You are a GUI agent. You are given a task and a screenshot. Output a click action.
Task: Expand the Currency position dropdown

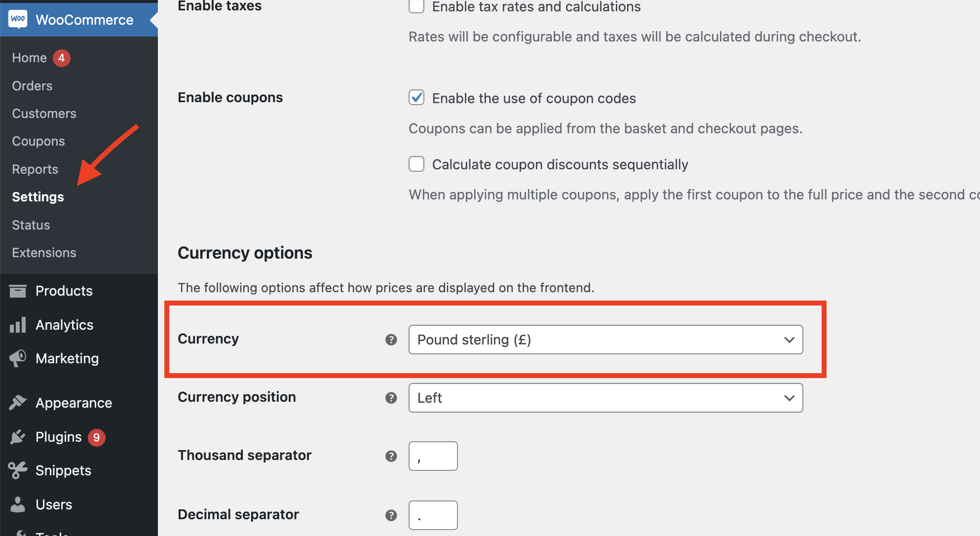pyautogui.click(x=605, y=398)
